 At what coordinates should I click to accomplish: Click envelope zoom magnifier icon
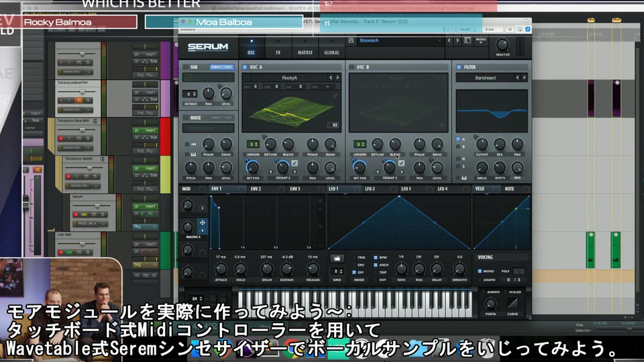[320, 226]
